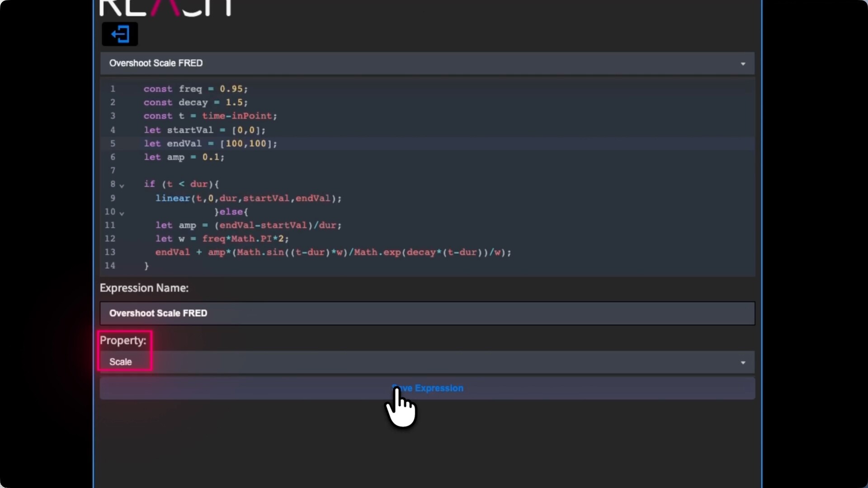Collapse the else block at line 10

(x=122, y=213)
